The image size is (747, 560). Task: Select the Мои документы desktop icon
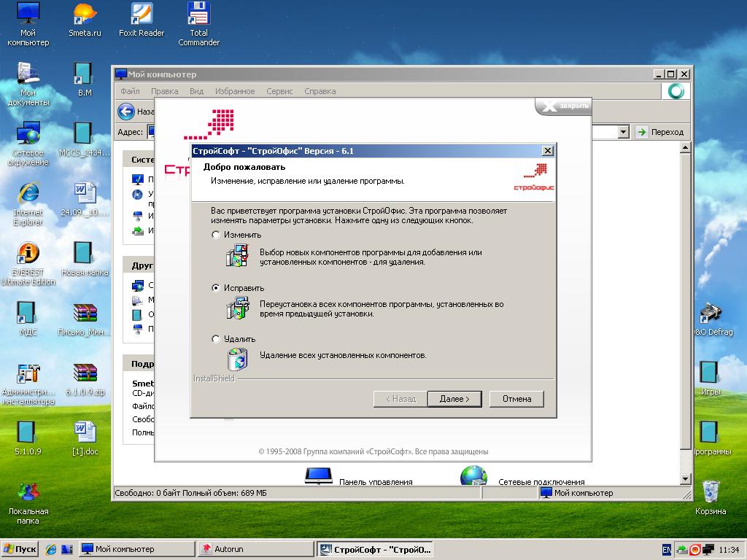[x=28, y=85]
